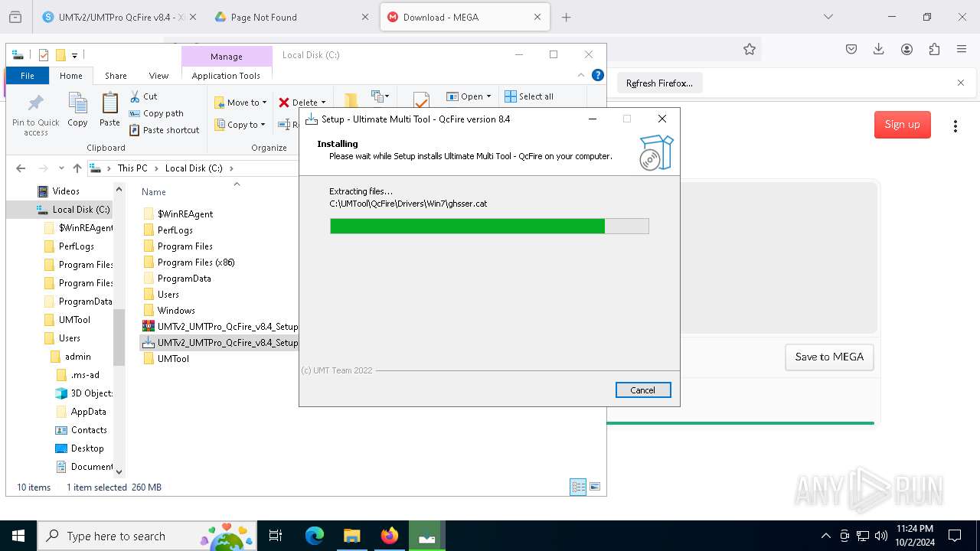Viewport: 980px width, 551px height.
Task: Open the Application Tools ribbon tab
Action: tap(226, 76)
